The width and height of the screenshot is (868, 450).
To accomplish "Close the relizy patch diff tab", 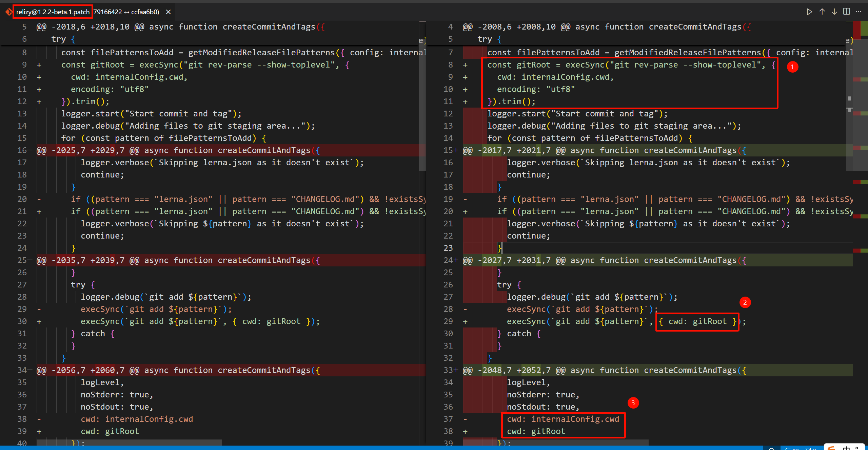I will tap(168, 12).
